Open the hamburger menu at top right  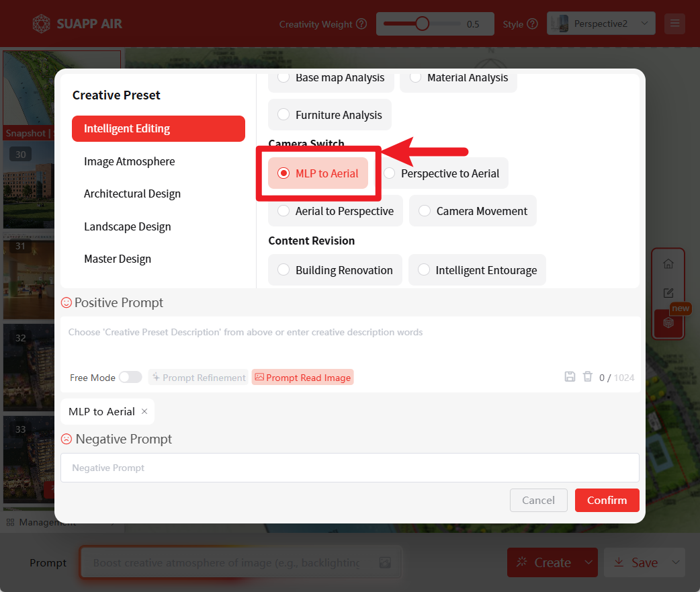pos(674,24)
